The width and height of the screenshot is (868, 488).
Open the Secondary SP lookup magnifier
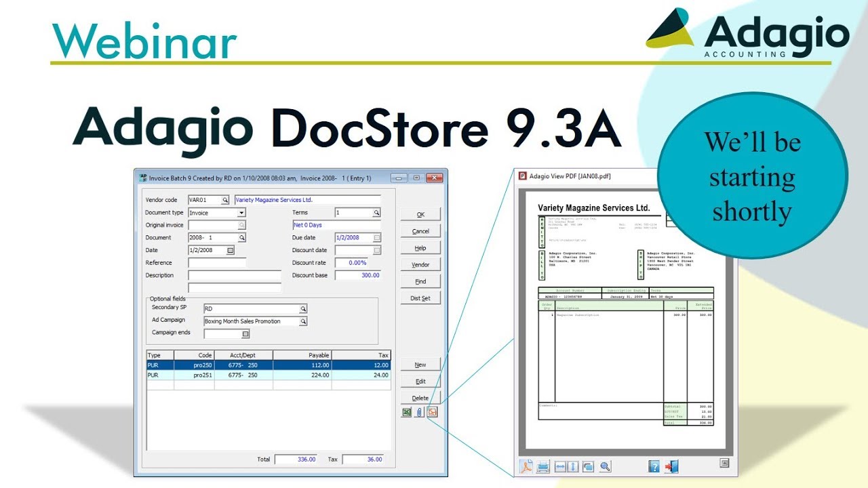click(303, 309)
